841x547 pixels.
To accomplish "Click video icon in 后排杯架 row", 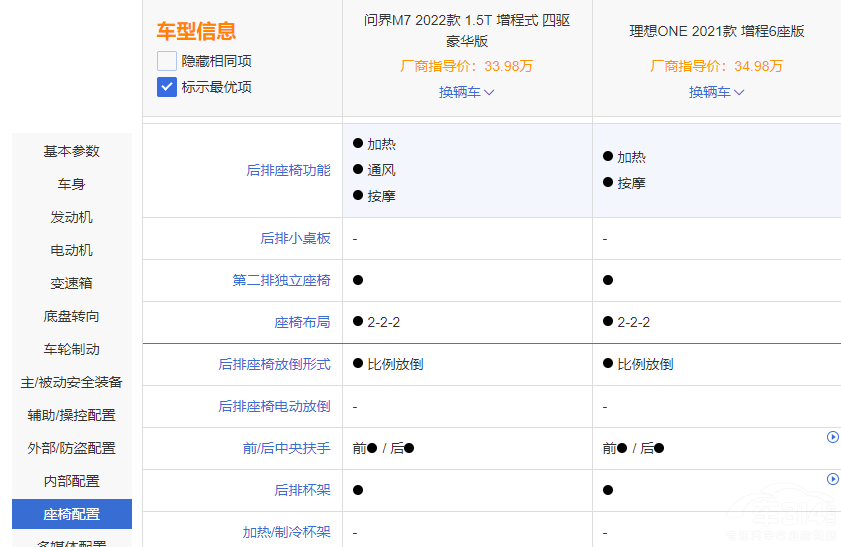I will 832,479.
